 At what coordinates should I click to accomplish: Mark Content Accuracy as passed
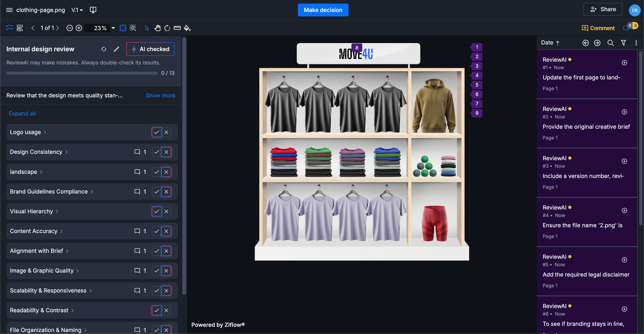(x=157, y=231)
